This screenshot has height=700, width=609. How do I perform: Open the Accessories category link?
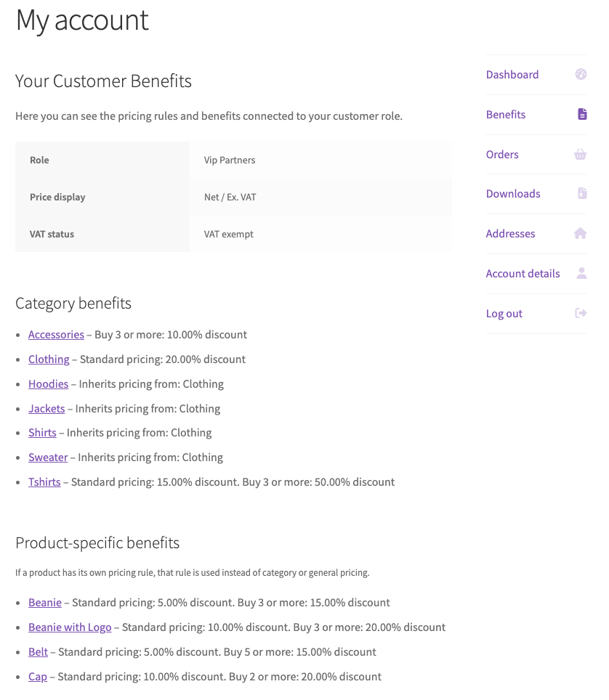tap(56, 334)
